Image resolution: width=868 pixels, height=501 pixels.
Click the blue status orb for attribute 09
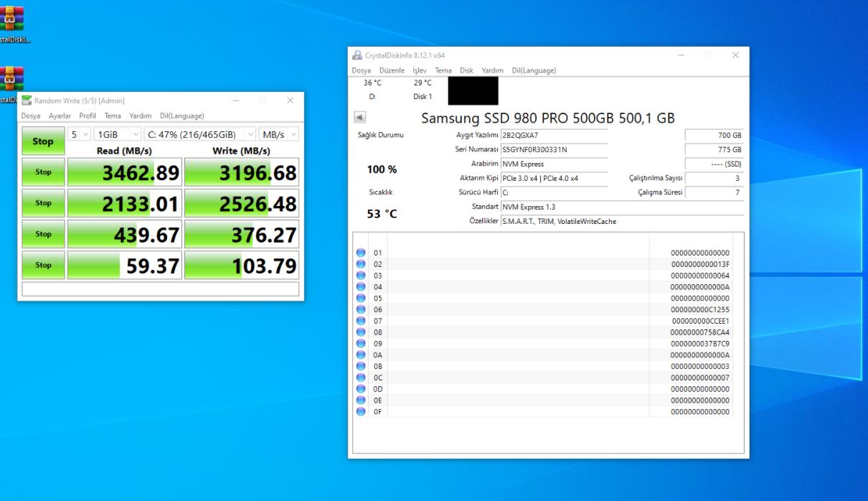coord(361,344)
